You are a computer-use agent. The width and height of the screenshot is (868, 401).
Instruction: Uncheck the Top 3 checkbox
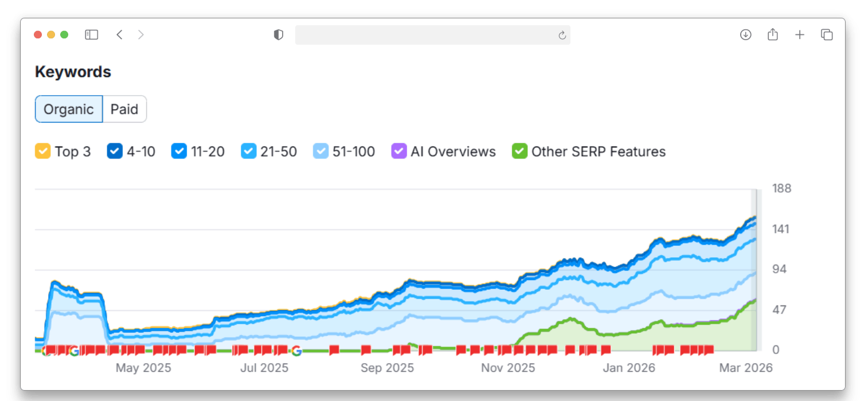[42, 151]
